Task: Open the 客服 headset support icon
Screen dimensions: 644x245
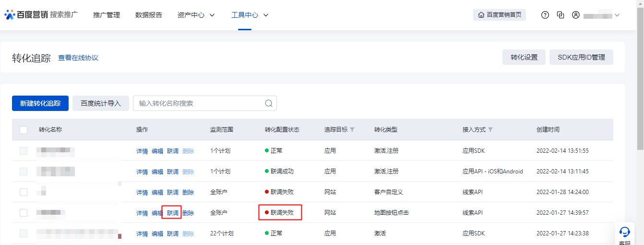Action: pyautogui.click(x=624, y=233)
